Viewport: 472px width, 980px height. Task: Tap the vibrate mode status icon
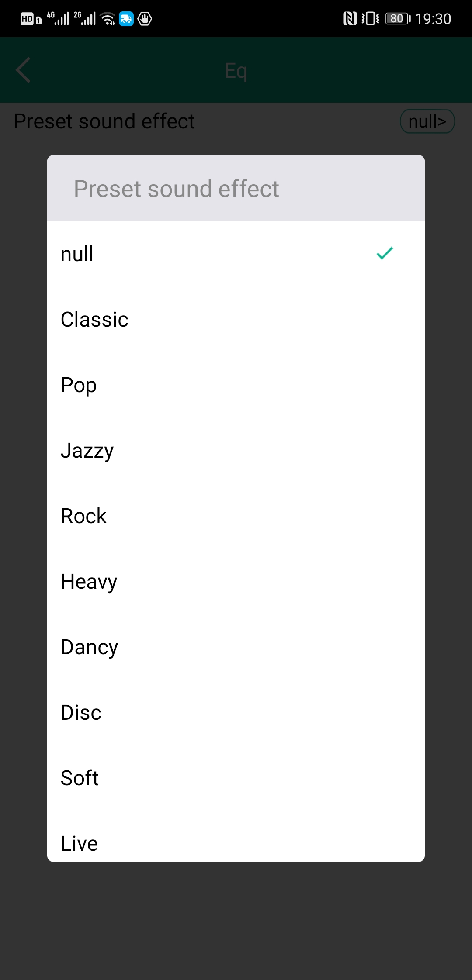(370, 19)
